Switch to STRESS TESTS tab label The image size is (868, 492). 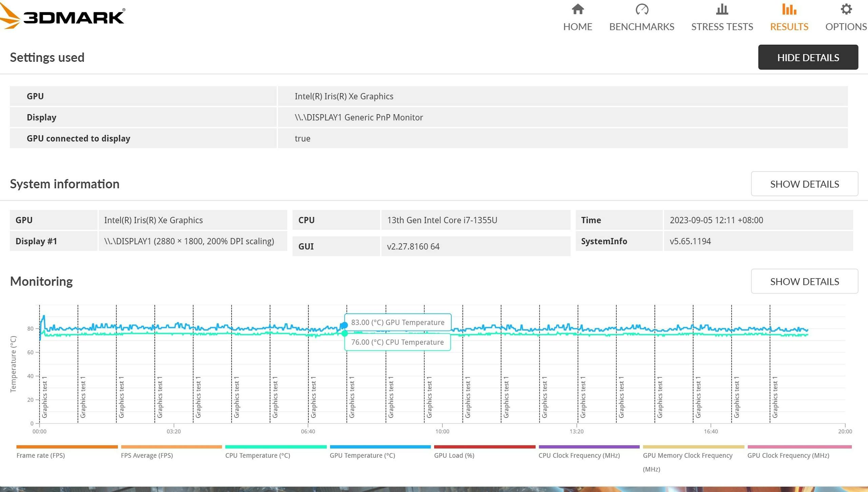722,27
